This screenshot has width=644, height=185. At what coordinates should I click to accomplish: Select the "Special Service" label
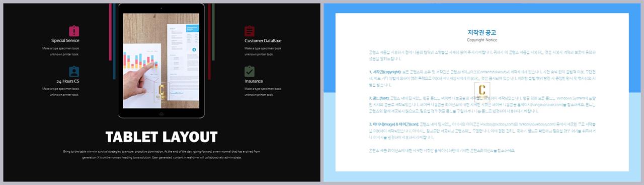[65, 40]
